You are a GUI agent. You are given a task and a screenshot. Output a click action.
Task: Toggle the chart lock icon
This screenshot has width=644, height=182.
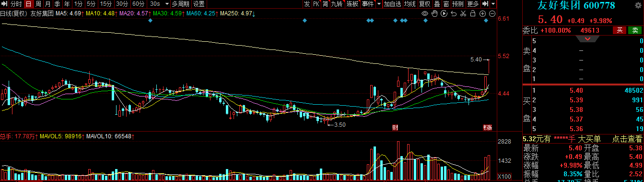[x=473, y=14]
